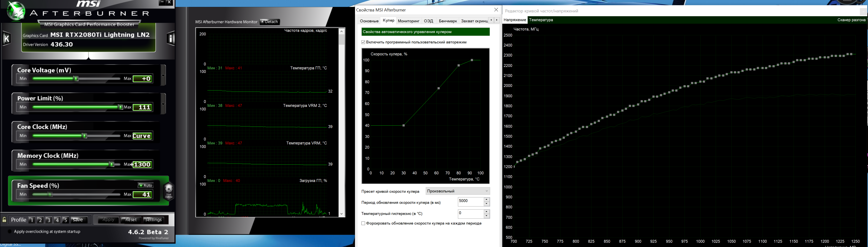Open the Бенчмарк tab
Image resolution: width=868 pixels, height=247 pixels.
(448, 21)
